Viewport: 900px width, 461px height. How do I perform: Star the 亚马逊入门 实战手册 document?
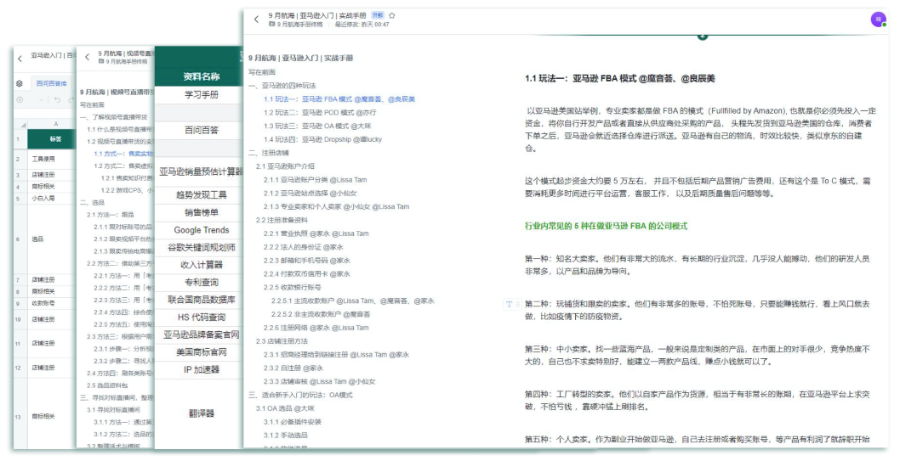[x=392, y=16]
